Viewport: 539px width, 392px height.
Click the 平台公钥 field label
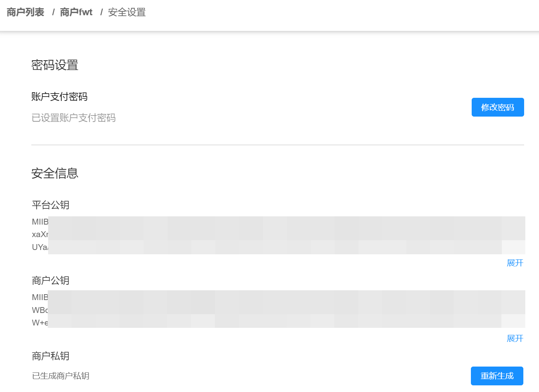50,205
